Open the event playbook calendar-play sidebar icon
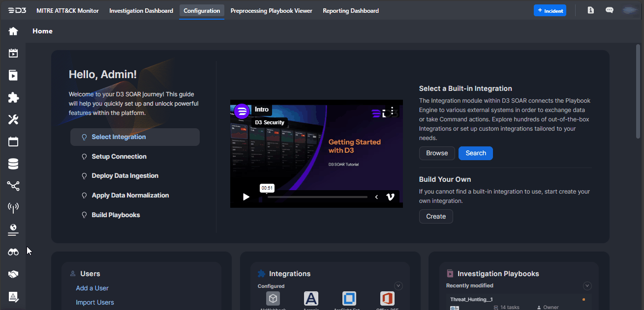Screen dimensions: 644x310 pyautogui.click(x=13, y=53)
